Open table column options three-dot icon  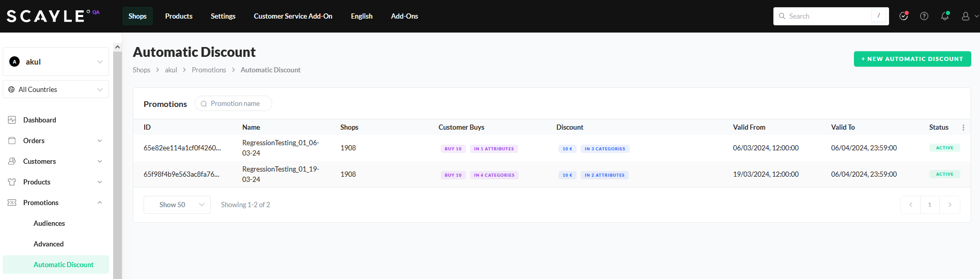[963, 128]
